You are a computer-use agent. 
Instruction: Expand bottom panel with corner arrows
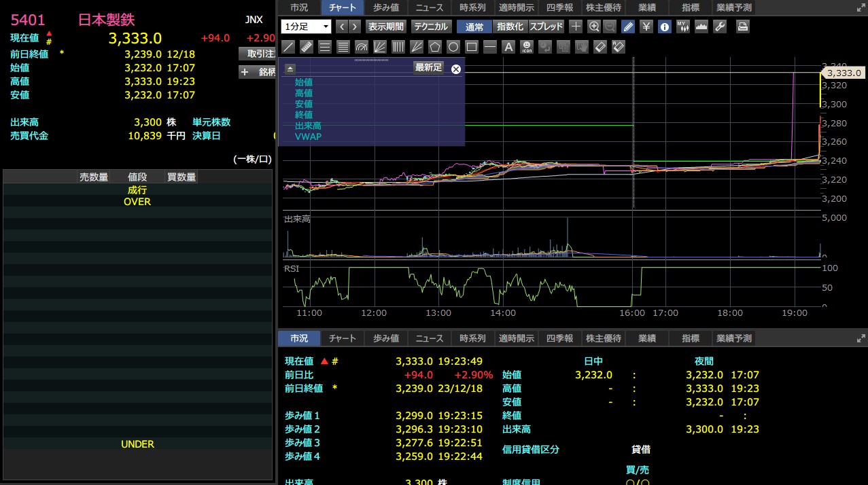click(x=861, y=338)
